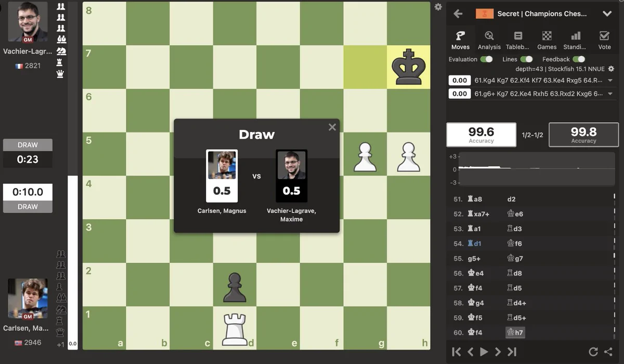Open Carlsen's avatar bottom left
624x364 pixels.
coord(28,298)
